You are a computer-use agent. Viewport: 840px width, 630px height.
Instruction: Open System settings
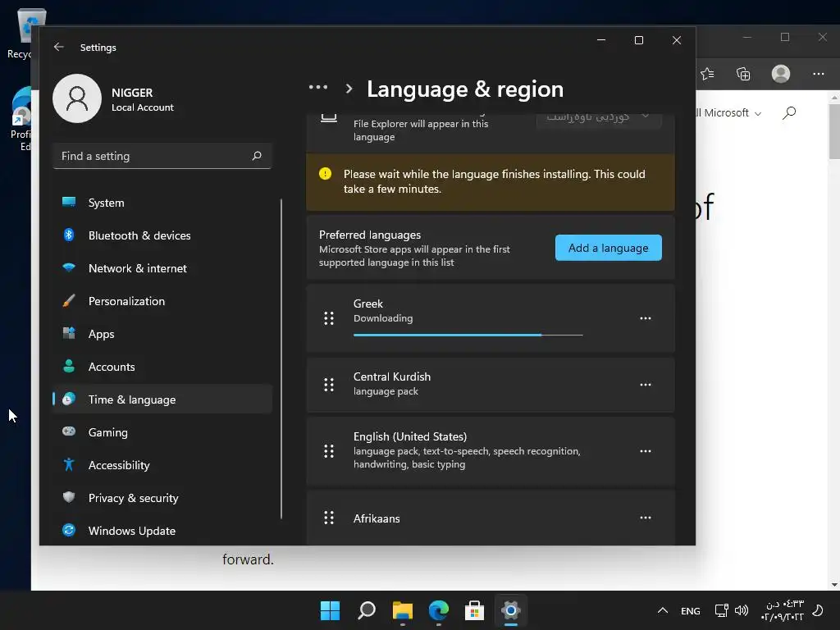click(x=162, y=203)
